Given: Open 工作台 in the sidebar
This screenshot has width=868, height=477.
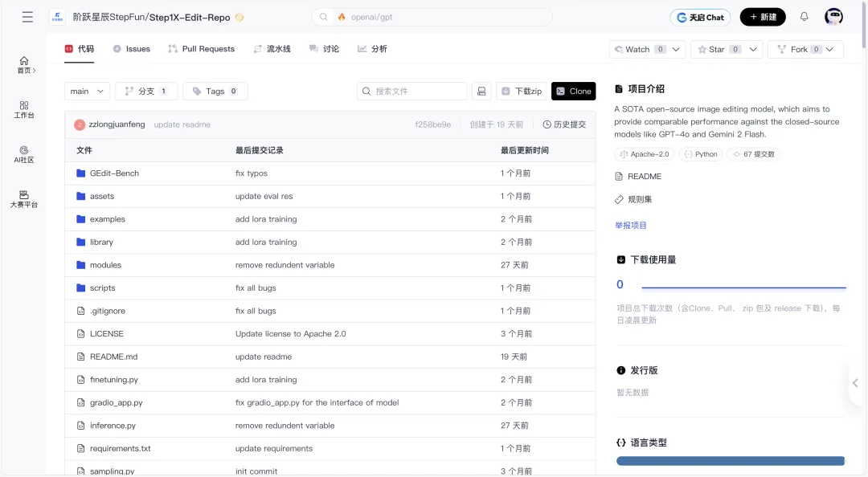Looking at the screenshot, I should pyautogui.click(x=24, y=109).
